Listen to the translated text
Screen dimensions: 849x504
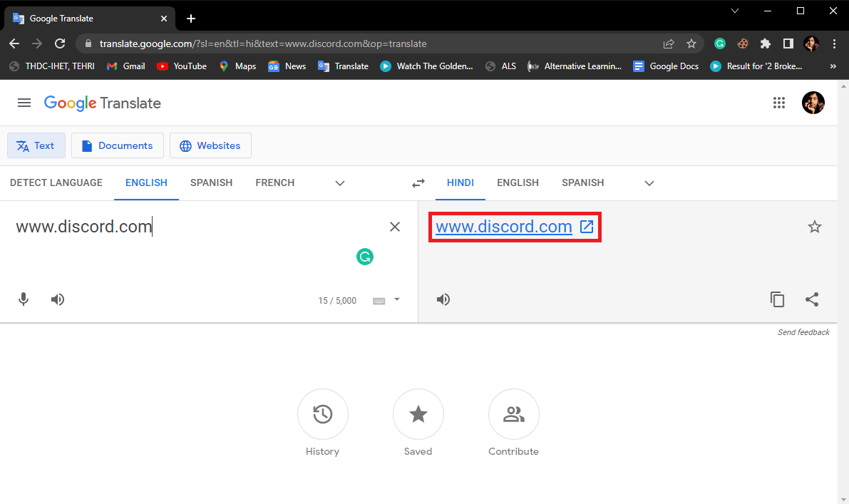coord(443,299)
